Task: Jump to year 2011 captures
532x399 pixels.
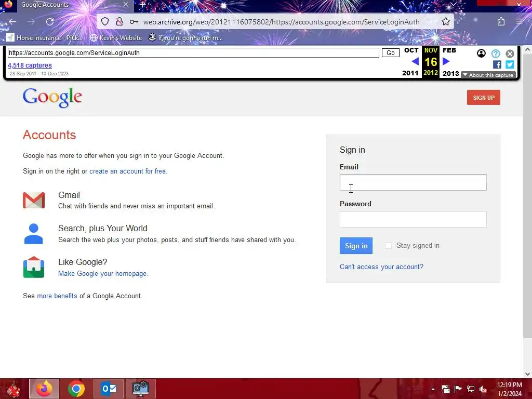Action: tap(410, 73)
